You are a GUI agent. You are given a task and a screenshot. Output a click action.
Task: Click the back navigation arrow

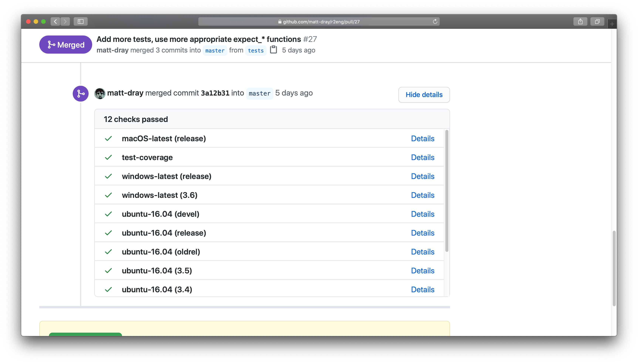coord(55,22)
